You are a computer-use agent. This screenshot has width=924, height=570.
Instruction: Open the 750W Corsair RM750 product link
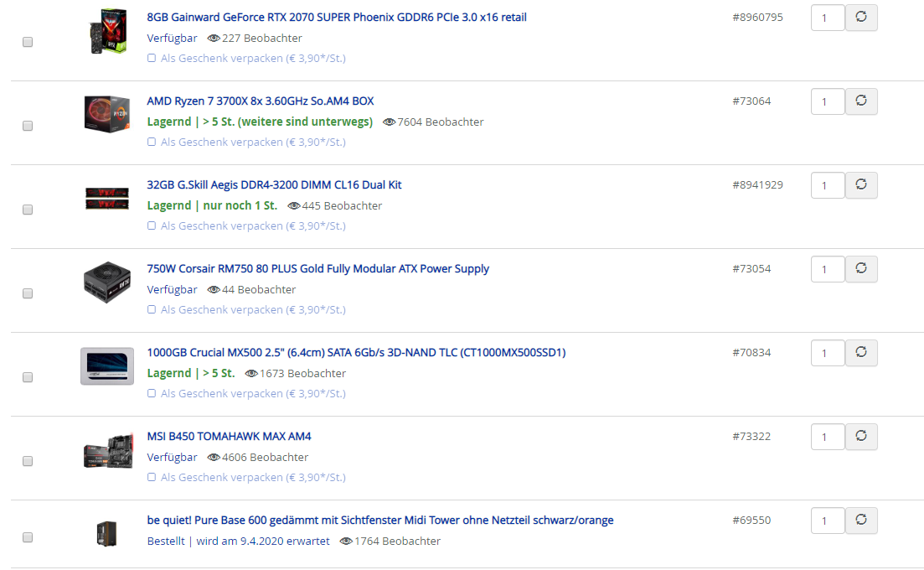click(317, 269)
